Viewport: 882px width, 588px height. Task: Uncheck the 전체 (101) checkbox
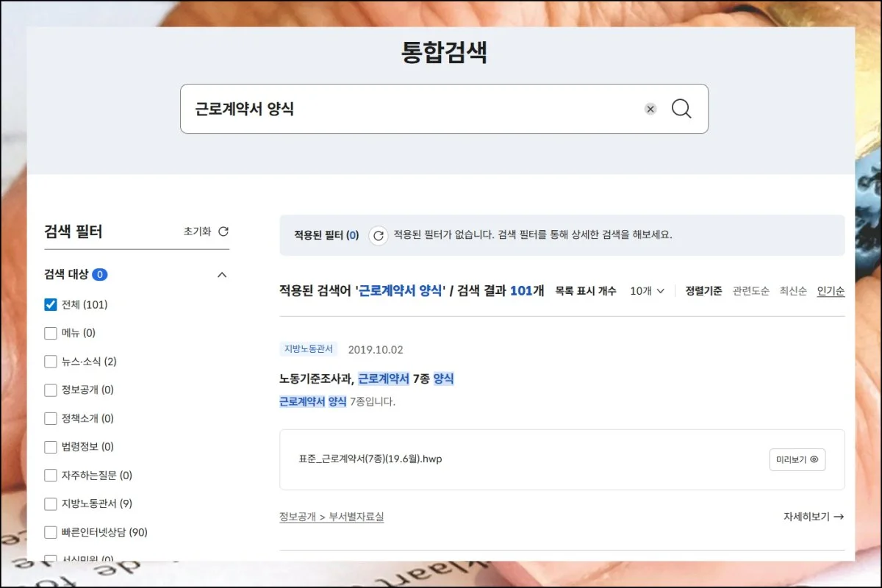(51, 304)
